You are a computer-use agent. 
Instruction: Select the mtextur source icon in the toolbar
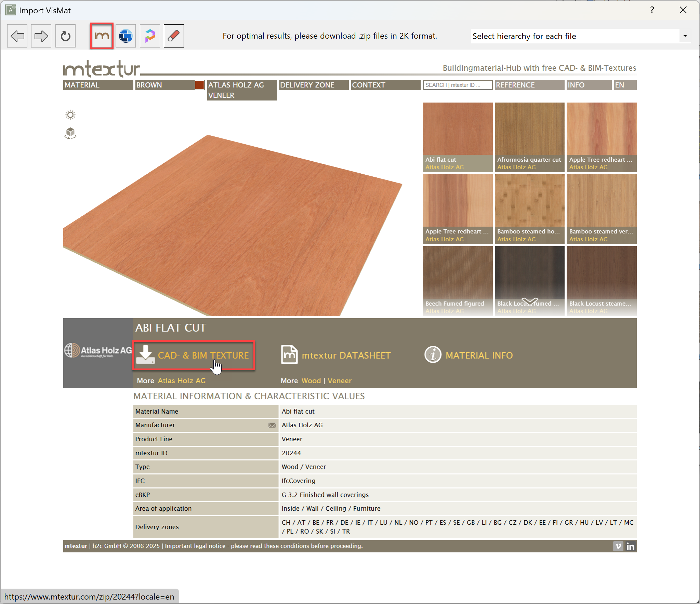101,36
